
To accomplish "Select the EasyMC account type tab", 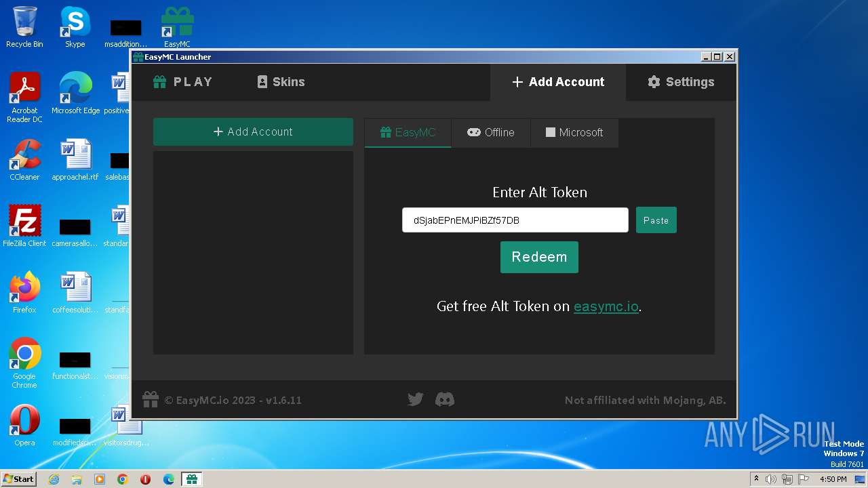I will [408, 132].
